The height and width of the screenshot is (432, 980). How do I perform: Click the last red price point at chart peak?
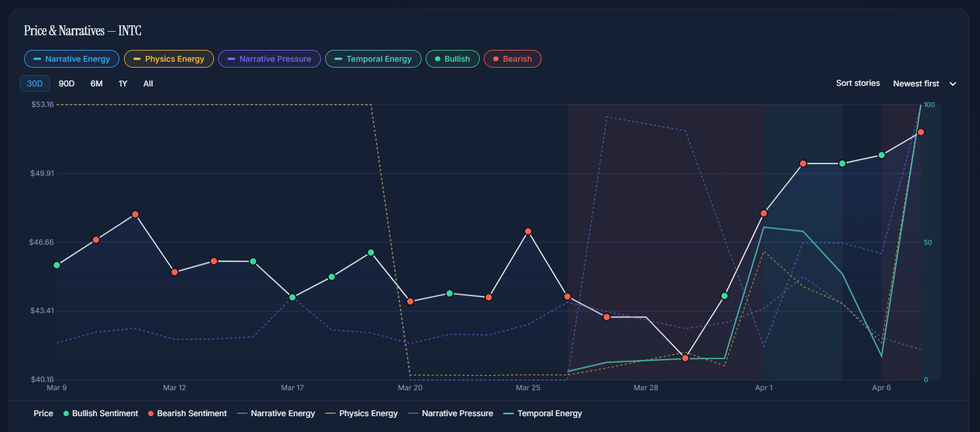coord(921,132)
